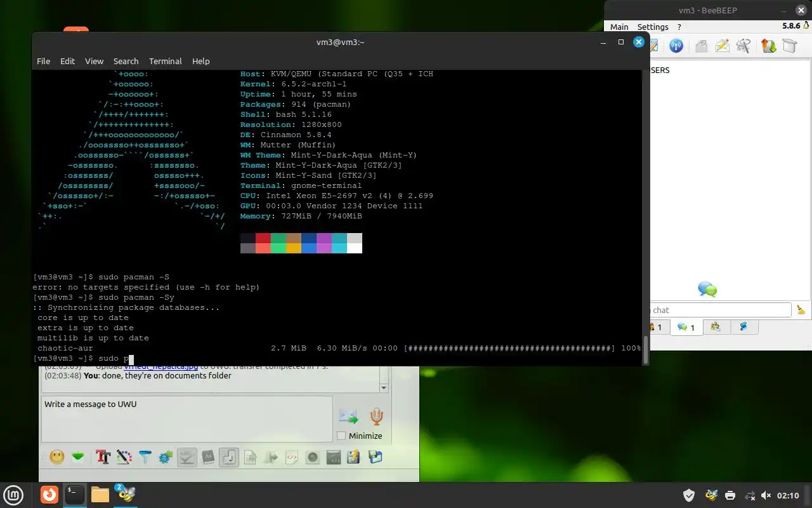Open the terminal Edit menu
The image size is (812, 508).
tap(67, 61)
